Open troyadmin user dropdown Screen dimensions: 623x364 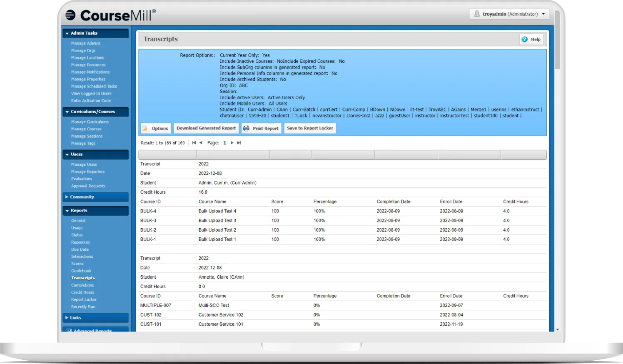509,14
